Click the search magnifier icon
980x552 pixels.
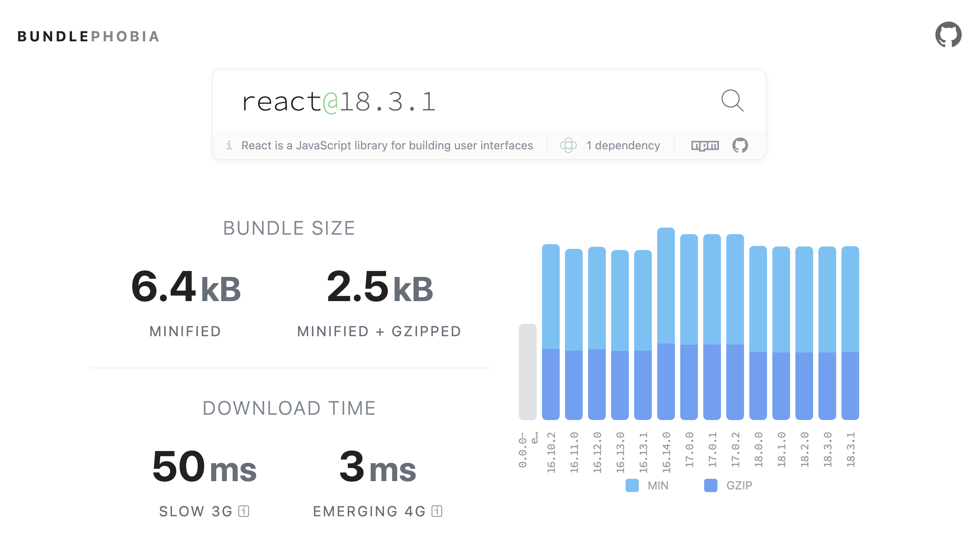tap(732, 101)
